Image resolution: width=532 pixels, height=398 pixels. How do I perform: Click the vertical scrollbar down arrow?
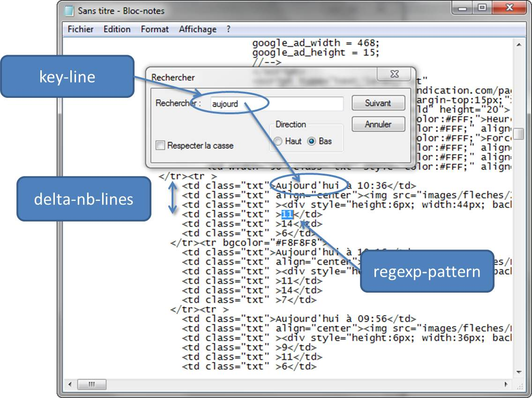(518, 372)
